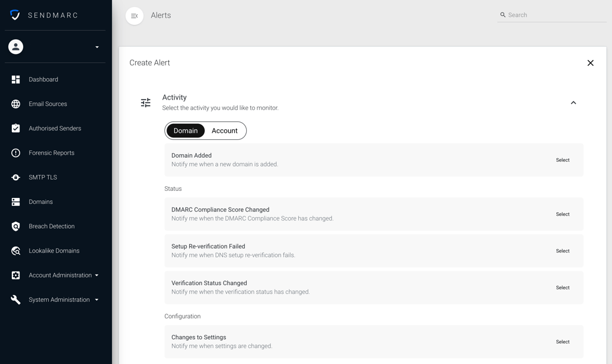Click the "Domain Added" title text
Viewport: 612px width, 364px height.
(191, 155)
